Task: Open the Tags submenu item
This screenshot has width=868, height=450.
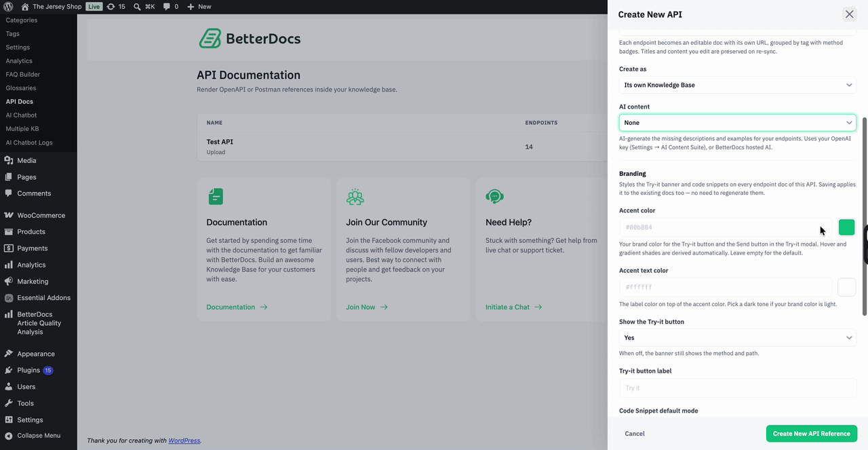Action: coord(12,34)
